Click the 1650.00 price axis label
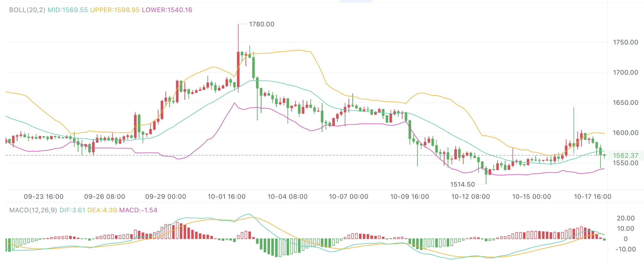644x265 pixels. tap(625, 103)
